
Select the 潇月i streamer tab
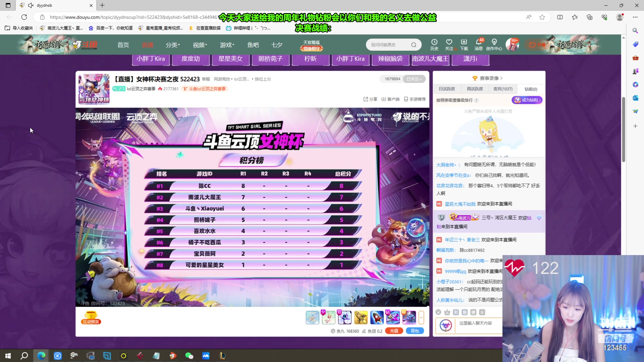[470, 59]
